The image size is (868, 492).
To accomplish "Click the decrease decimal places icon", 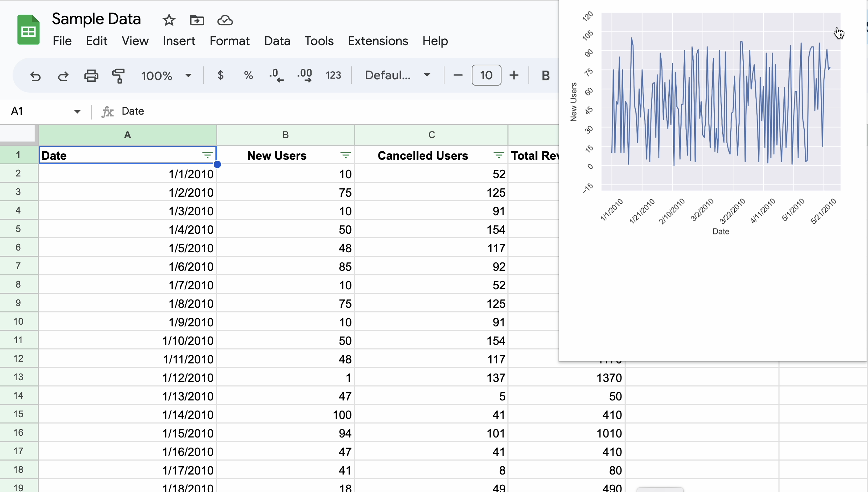I will tap(276, 75).
